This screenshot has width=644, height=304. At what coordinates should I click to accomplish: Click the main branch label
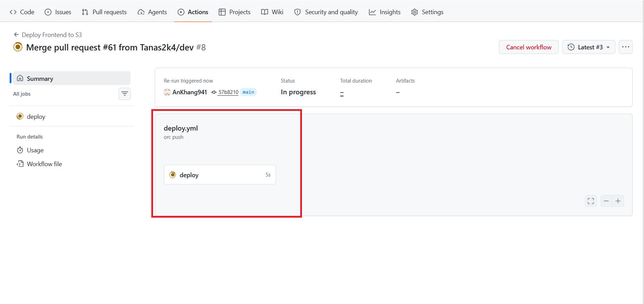pos(248,92)
